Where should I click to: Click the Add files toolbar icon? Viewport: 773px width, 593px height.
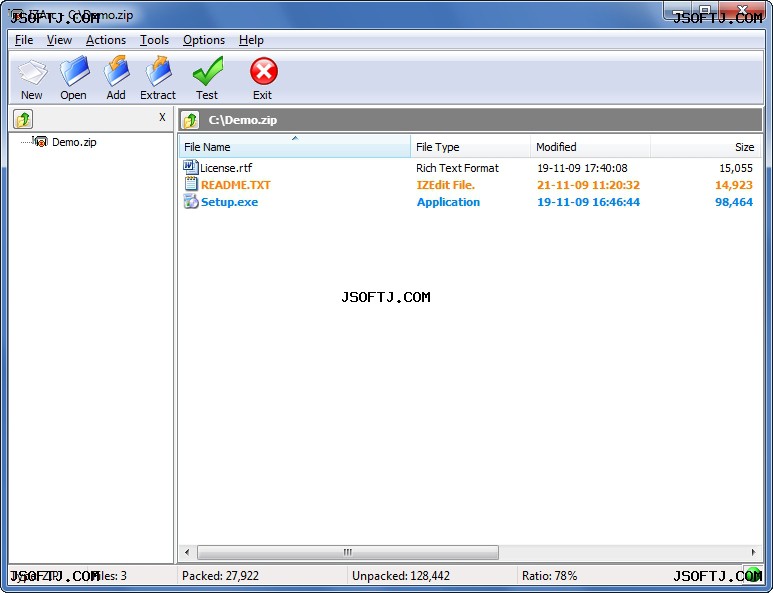[x=117, y=71]
